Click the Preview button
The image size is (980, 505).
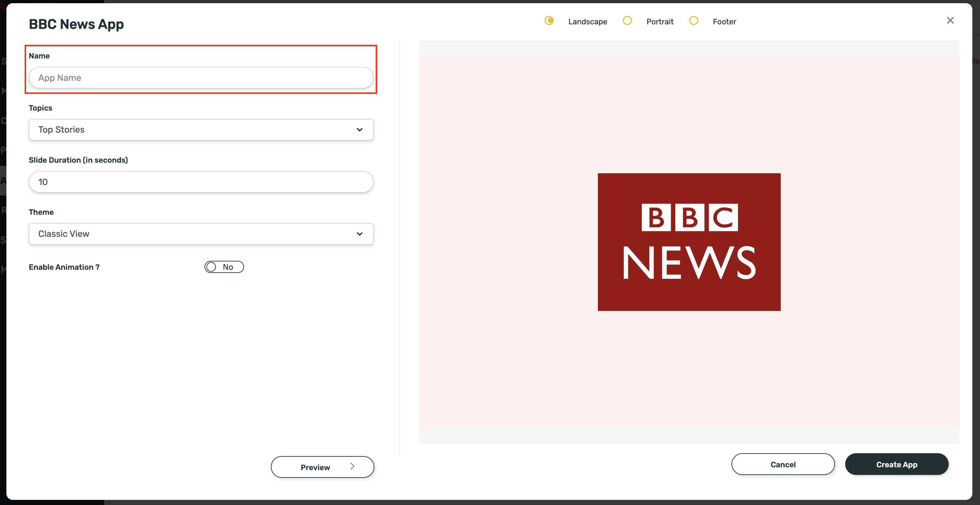tap(322, 467)
